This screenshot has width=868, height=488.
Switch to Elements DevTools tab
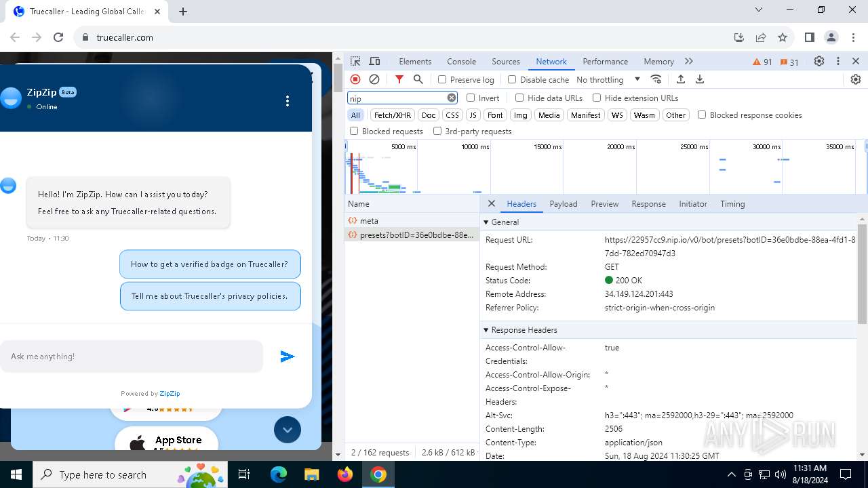tap(415, 61)
